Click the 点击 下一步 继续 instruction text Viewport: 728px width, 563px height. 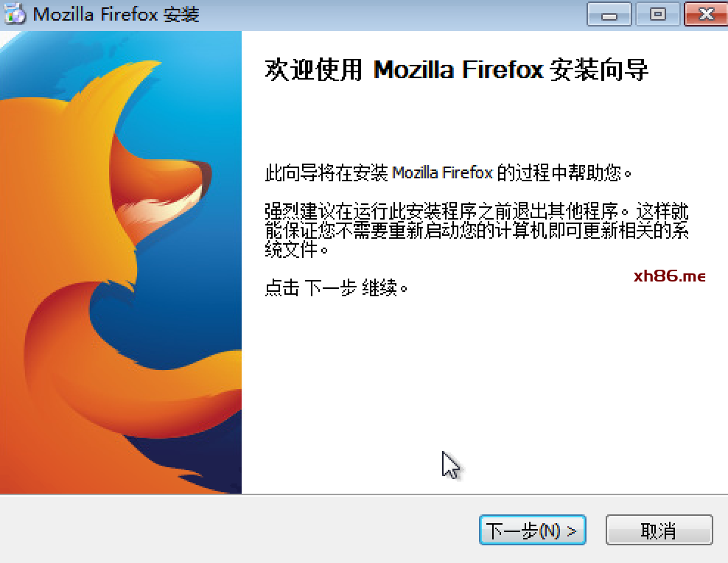[336, 288]
